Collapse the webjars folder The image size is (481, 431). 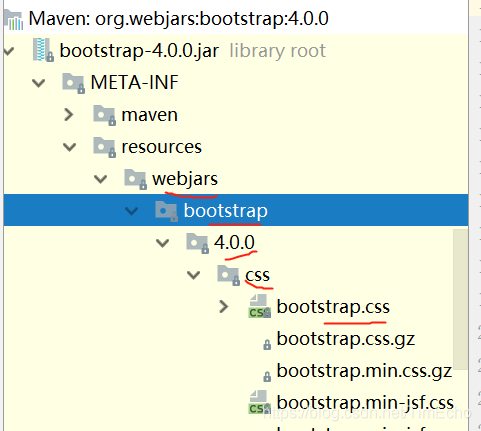(x=101, y=179)
